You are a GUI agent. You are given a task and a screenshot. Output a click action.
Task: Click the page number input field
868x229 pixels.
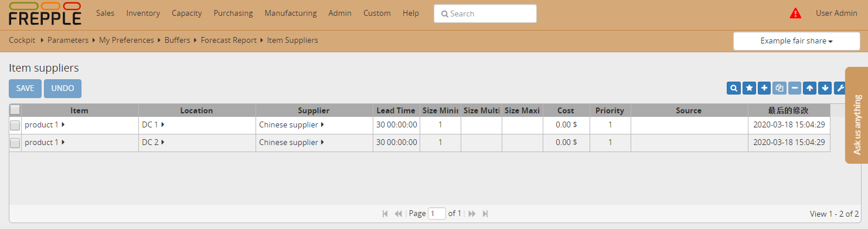[437, 214]
